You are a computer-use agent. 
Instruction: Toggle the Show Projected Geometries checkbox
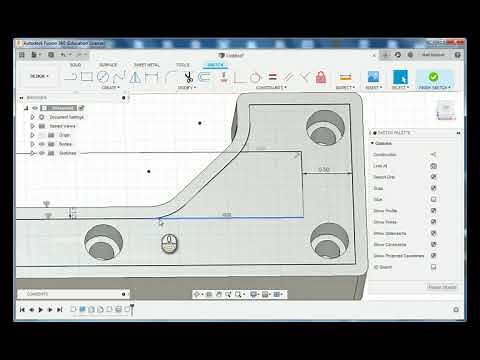point(433,256)
